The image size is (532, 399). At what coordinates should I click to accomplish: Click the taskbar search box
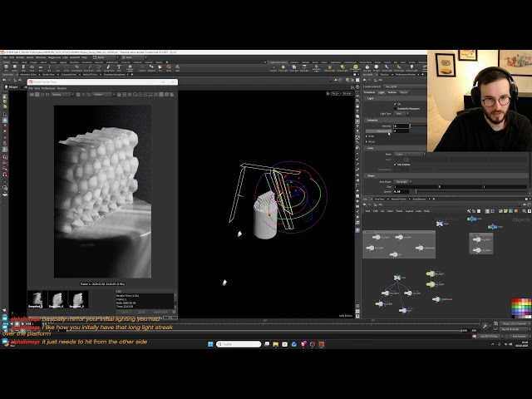239,344
